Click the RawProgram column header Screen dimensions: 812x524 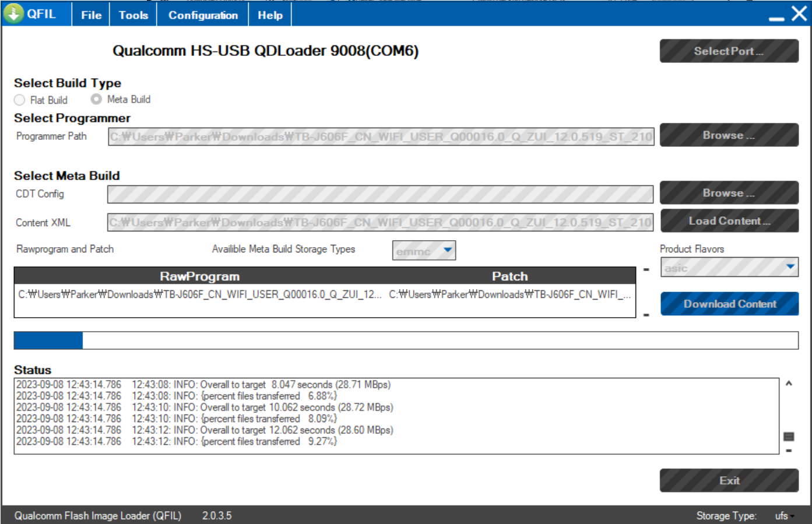[x=199, y=276]
